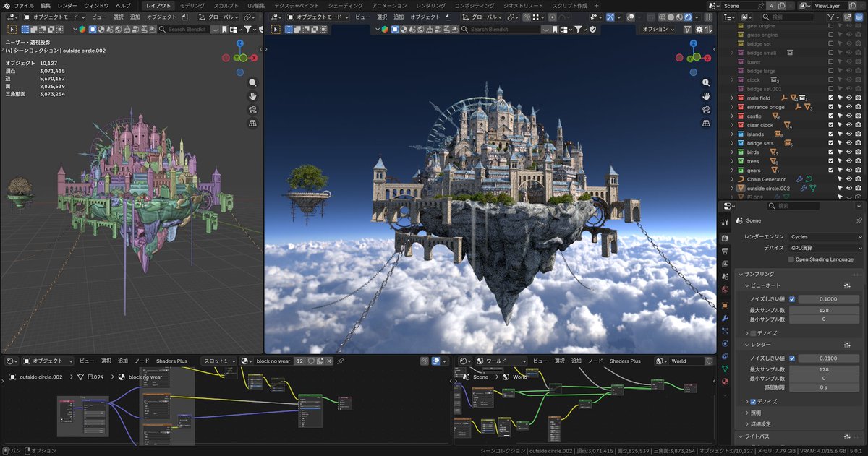Click the pan hand icon in the right viewport
Screen dimensions: 868x456
[706, 96]
